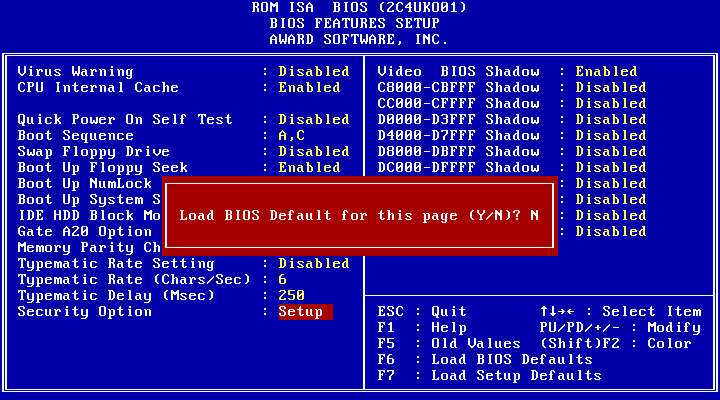
Task: Click the Typematic Rate Setting Disabled value
Action: [314, 264]
